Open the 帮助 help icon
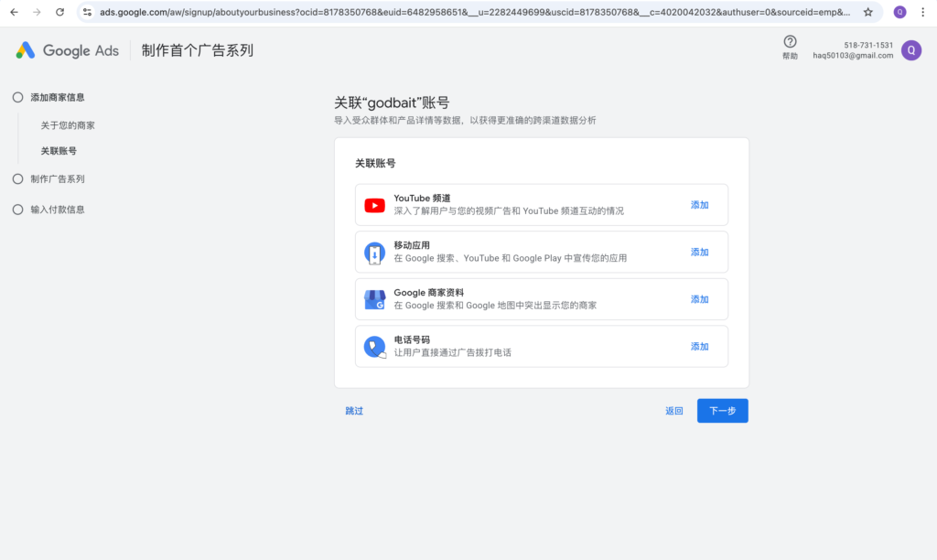The height and width of the screenshot is (560, 937). pyautogui.click(x=790, y=42)
